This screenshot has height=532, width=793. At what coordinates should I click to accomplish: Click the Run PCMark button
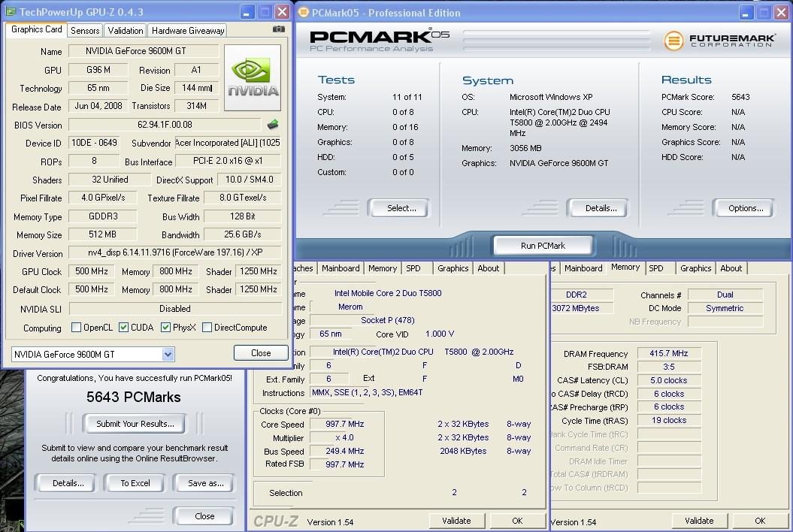(x=543, y=246)
